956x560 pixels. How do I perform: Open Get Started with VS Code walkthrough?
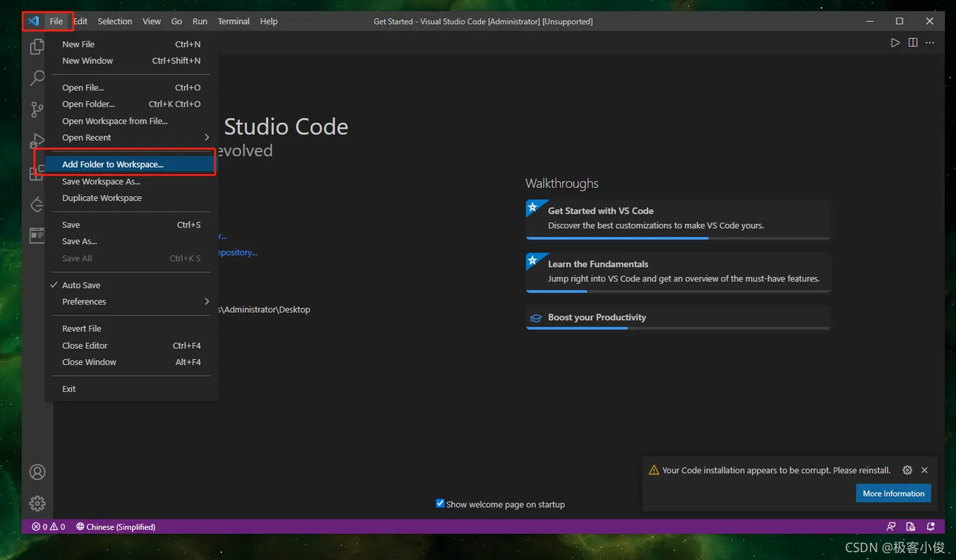click(678, 219)
